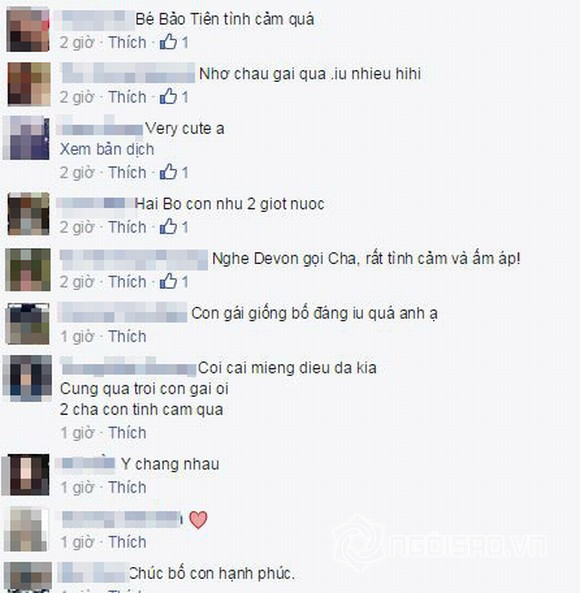Like the Bé Bảo Tiên tình cảm comment
This screenshot has width=580, height=593.
tap(127, 42)
